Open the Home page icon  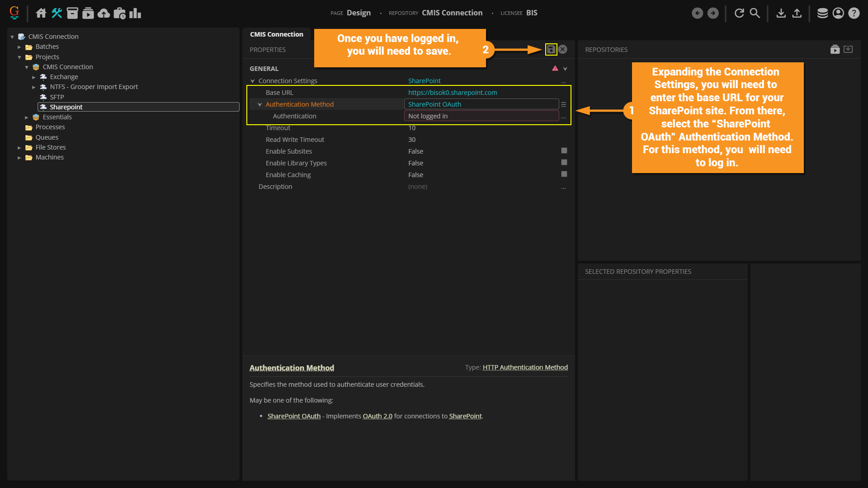(41, 13)
